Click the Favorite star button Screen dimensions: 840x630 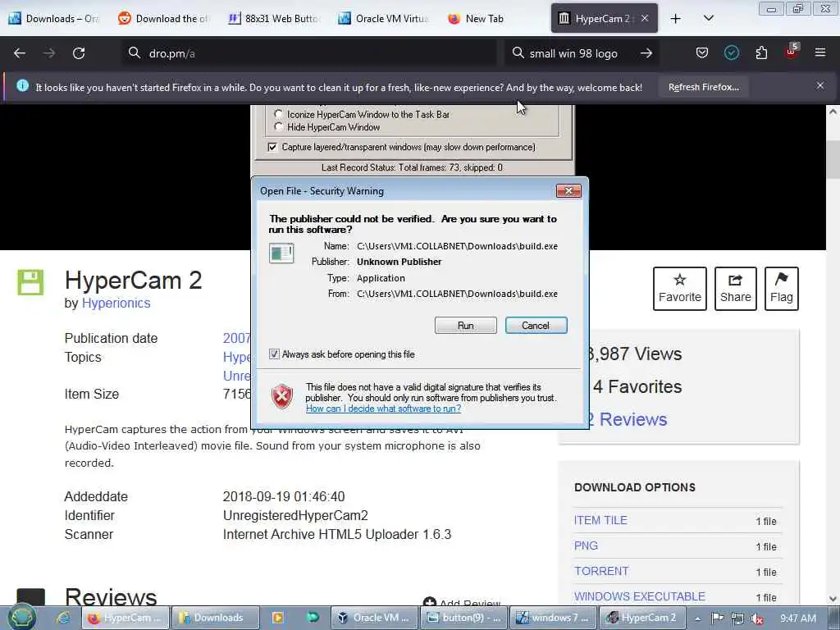[680, 289]
